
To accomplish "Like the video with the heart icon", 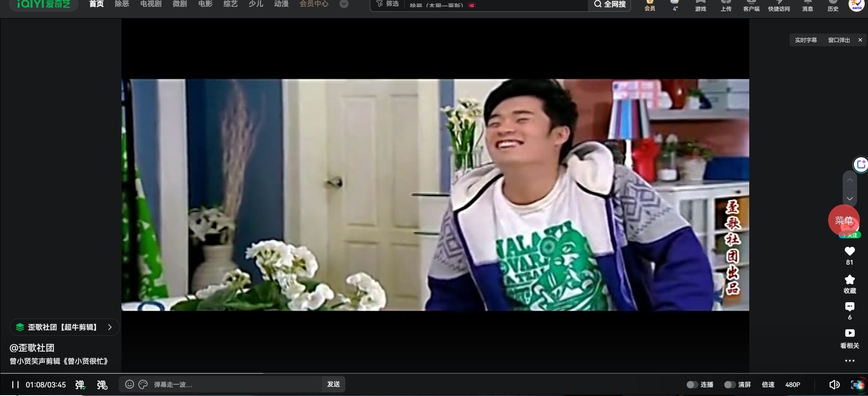I will tap(850, 251).
